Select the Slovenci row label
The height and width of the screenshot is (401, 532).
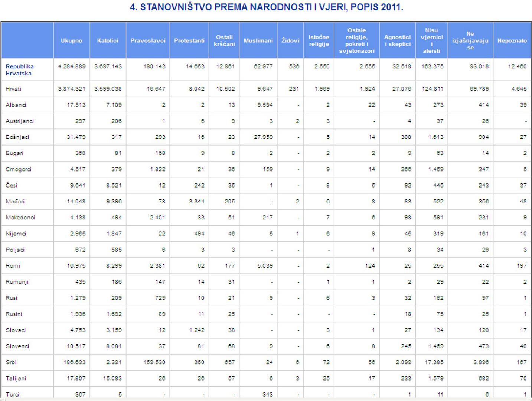pos(17,346)
